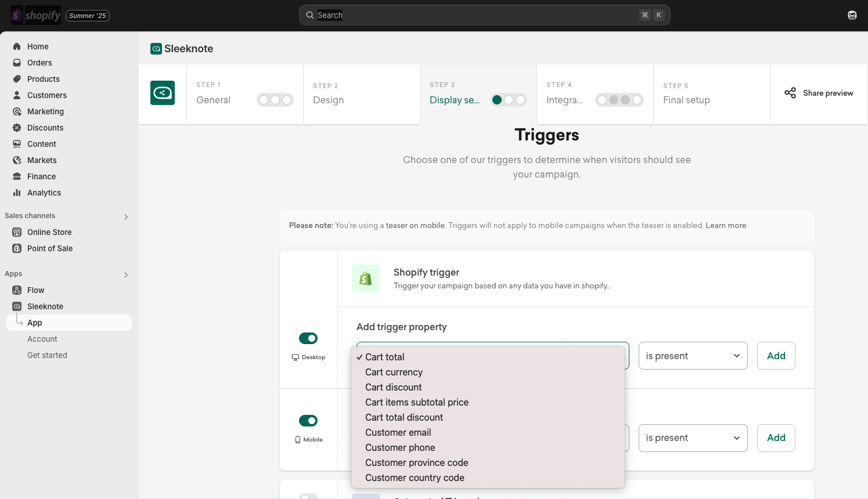Image resolution: width=868 pixels, height=499 pixels.
Task: Click the Content icon in sidebar
Action: (17, 144)
